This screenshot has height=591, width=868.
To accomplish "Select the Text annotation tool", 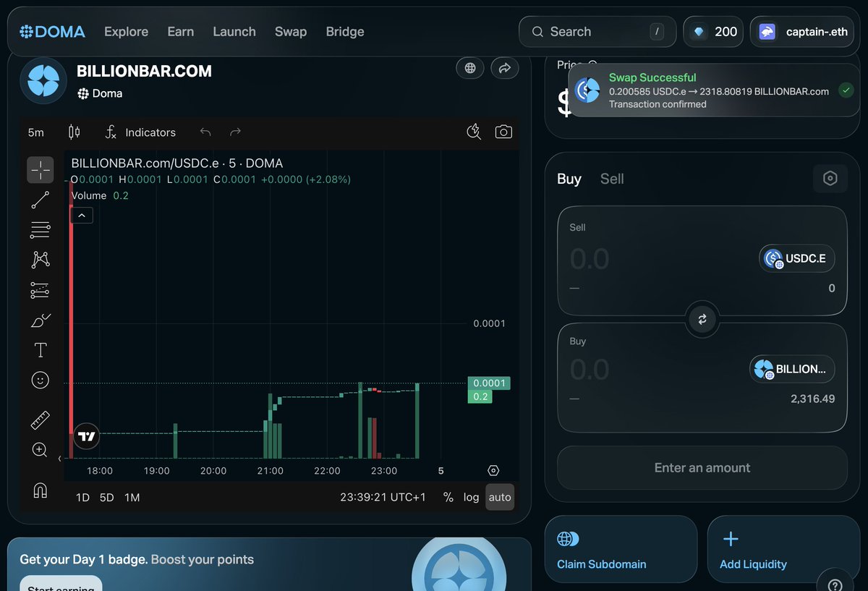I will (41, 350).
